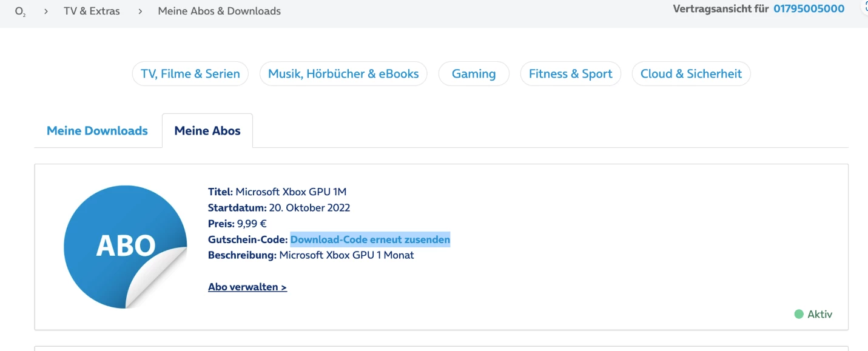Select the Meine Abos tab

click(207, 131)
